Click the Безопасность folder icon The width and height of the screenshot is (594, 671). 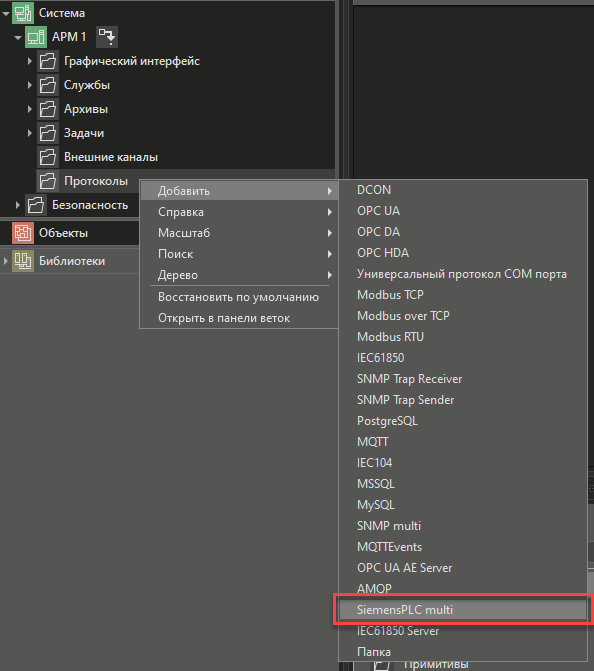[36, 205]
